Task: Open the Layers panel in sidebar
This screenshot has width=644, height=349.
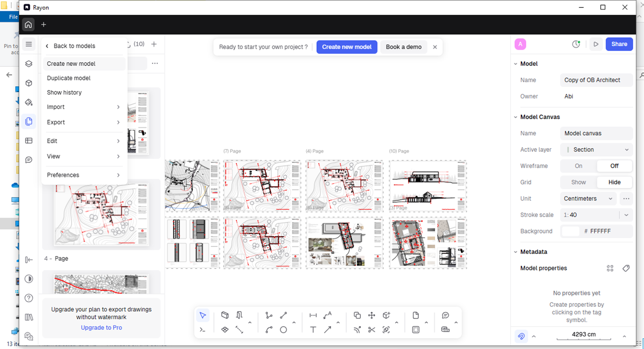Action: pyautogui.click(x=29, y=64)
